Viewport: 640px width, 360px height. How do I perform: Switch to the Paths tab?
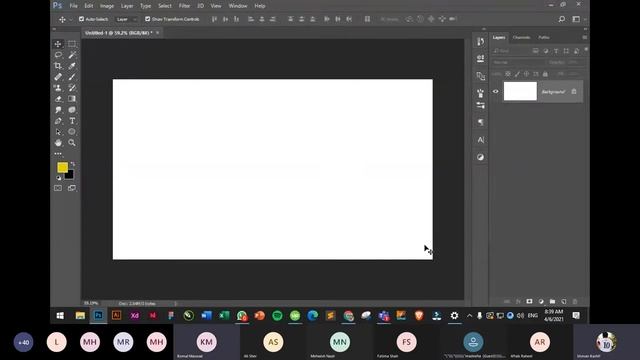[x=544, y=37]
